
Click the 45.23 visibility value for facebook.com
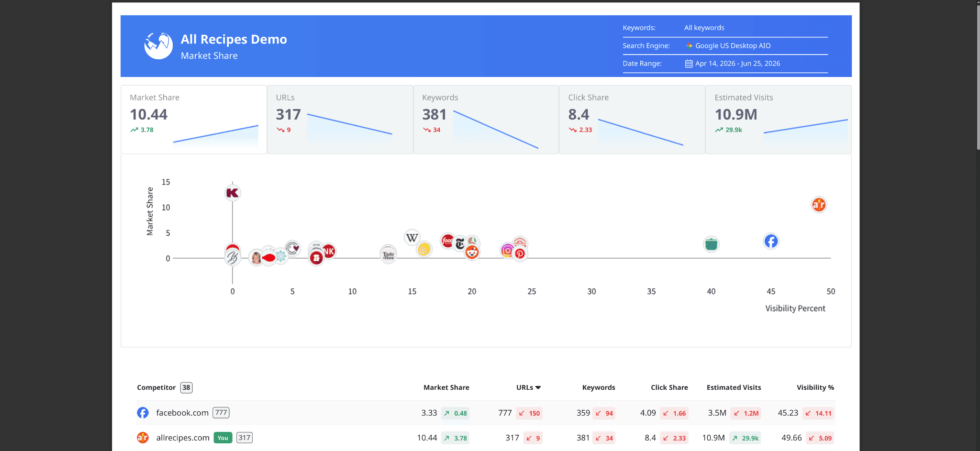tap(788, 413)
